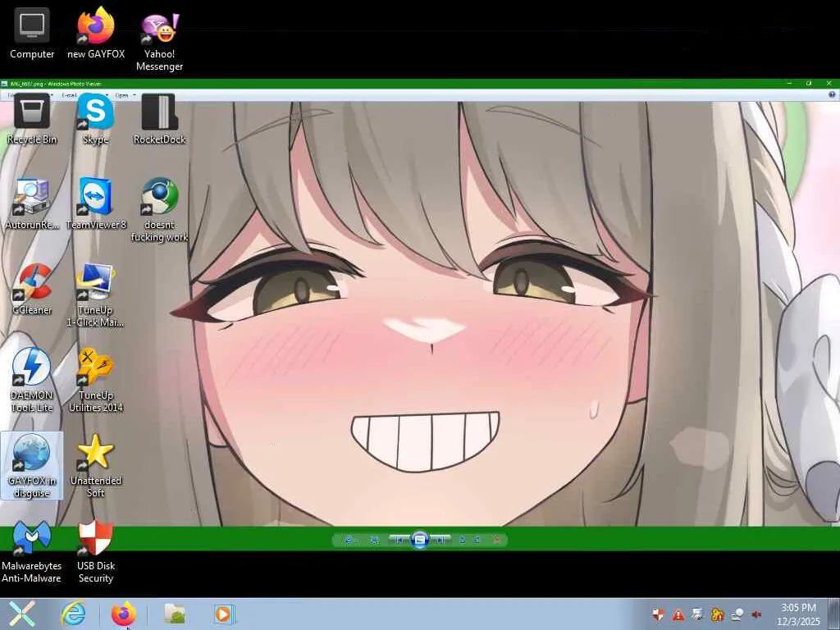Open the Start menu button
The width and height of the screenshot is (840, 630).
point(21,614)
